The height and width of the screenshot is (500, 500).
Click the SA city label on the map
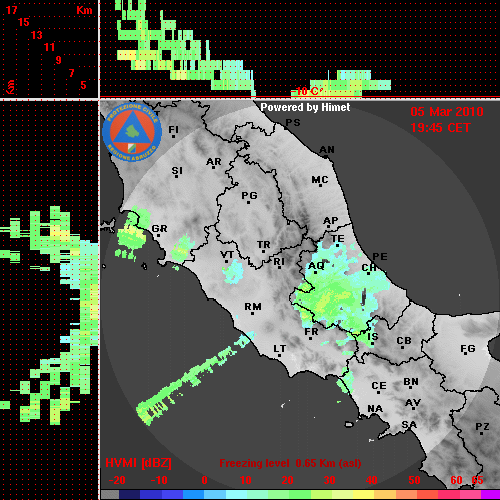point(409,425)
